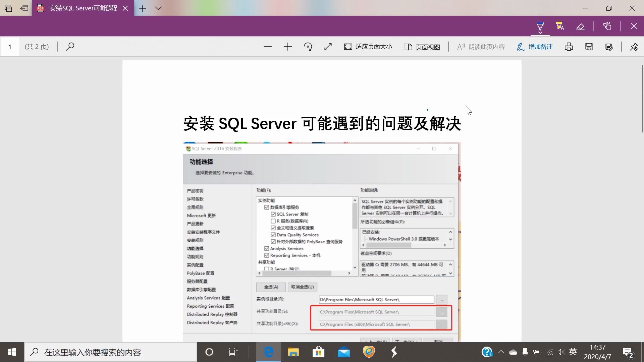Click the page number input field
The image size is (644, 362).
pyautogui.click(x=10, y=47)
